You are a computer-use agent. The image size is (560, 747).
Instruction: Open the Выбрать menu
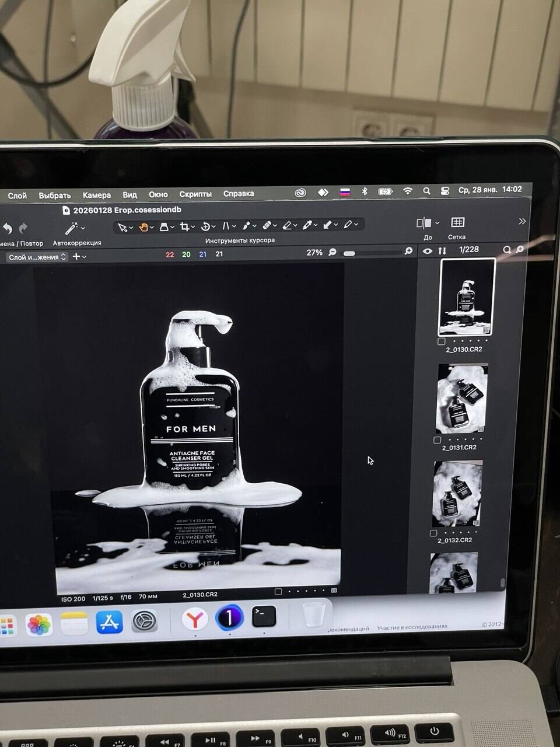(55, 196)
